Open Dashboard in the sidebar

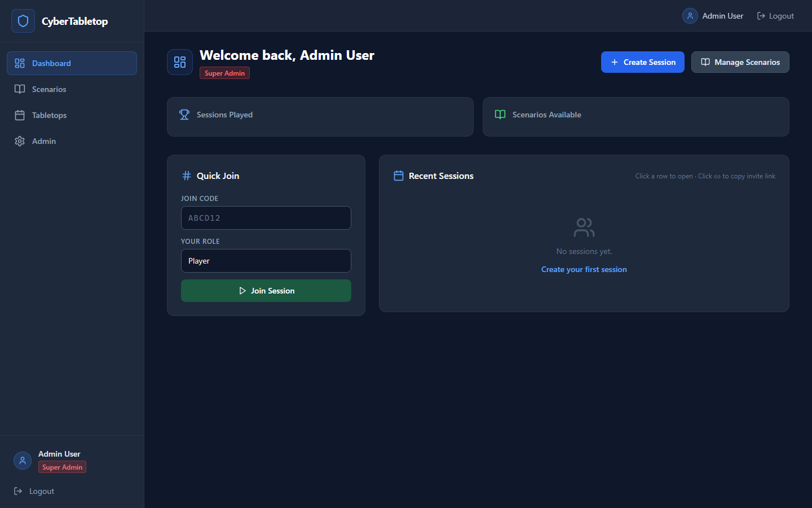click(x=72, y=63)
